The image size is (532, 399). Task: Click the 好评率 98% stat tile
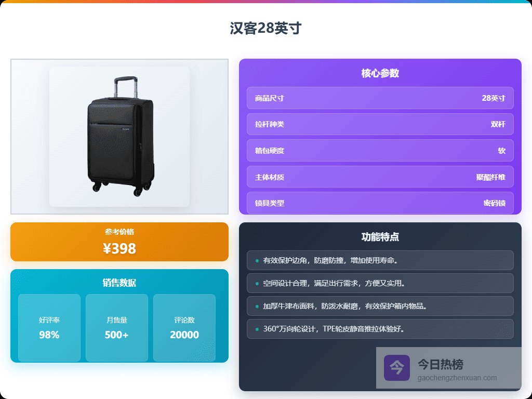point(49,328)
